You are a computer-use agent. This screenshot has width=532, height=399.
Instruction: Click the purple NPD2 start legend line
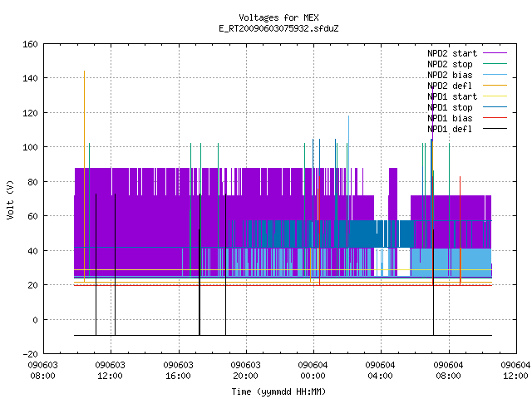(x=495, y=53)
